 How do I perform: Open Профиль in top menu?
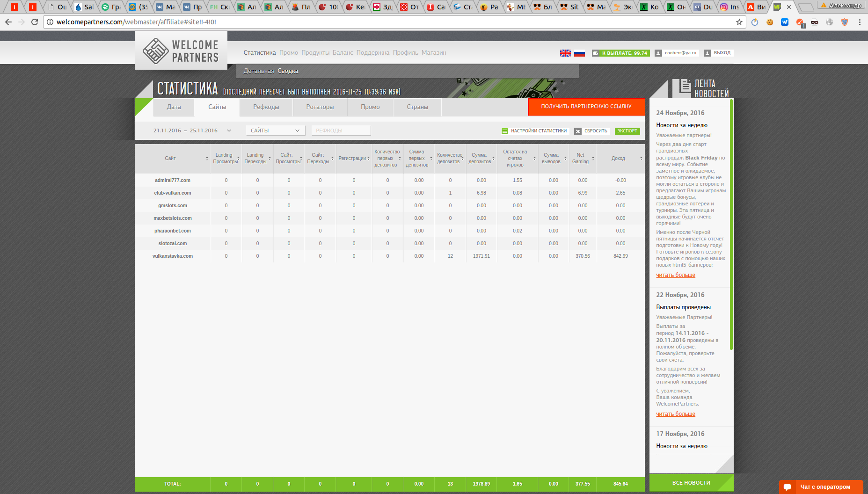coord(406,53)
